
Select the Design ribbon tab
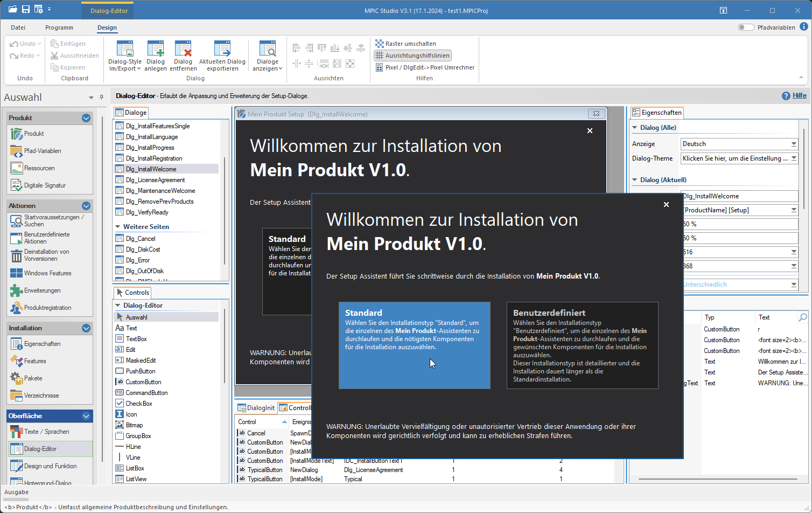[x=107, y=27]
